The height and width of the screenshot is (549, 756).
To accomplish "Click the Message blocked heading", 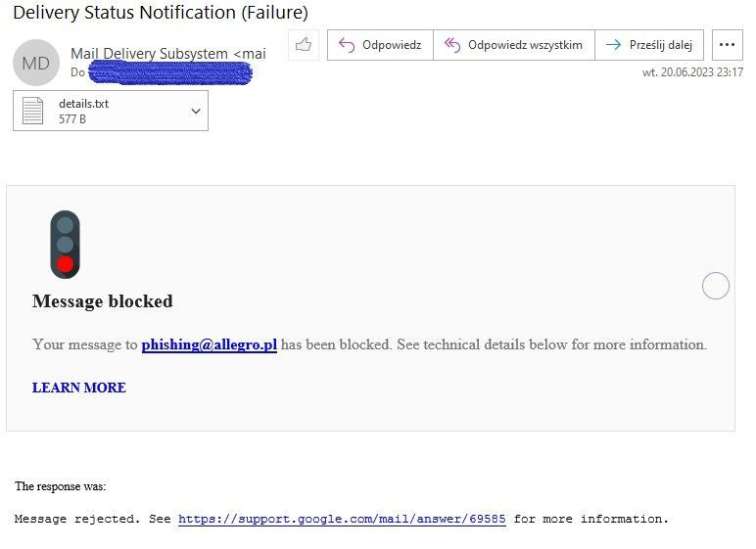I will 103,301.
